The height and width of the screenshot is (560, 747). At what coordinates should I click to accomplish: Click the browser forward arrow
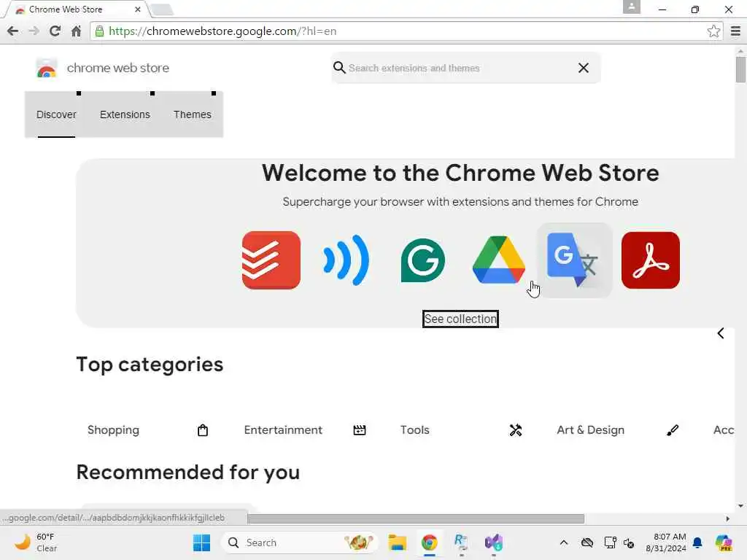click(x=34, y=31)
